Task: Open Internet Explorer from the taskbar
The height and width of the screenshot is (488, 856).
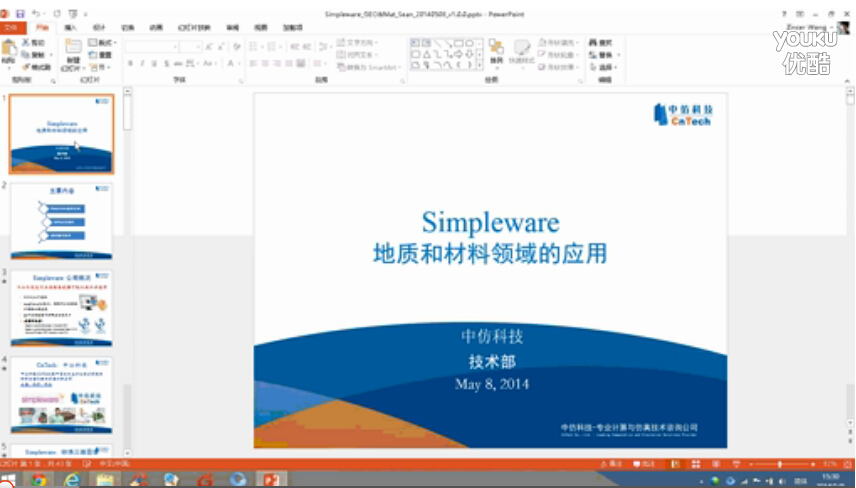Action: (x=72, y=479)
